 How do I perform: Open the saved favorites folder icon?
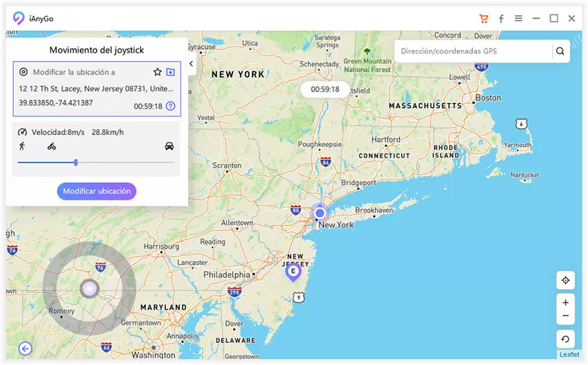(170, 72)
